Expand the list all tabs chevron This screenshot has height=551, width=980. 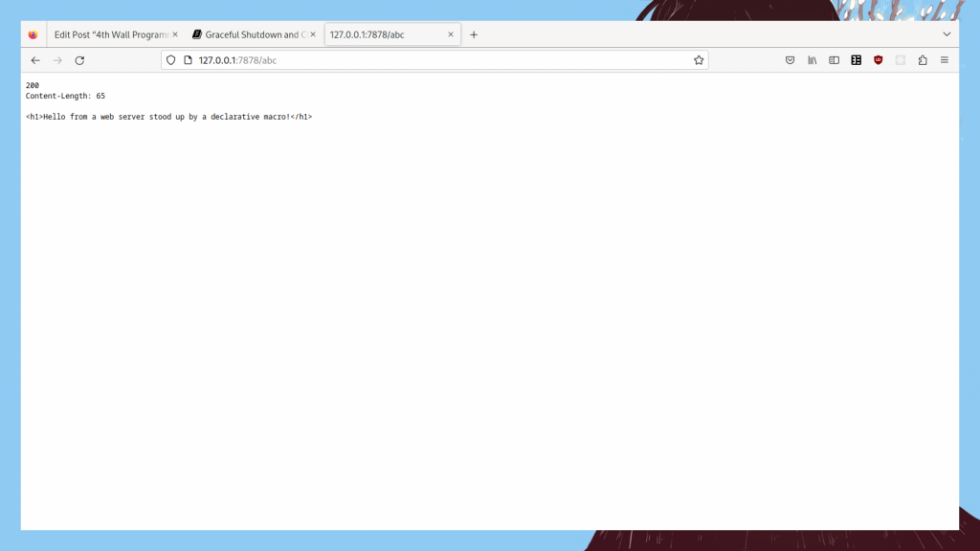click(x=947, y=34)
